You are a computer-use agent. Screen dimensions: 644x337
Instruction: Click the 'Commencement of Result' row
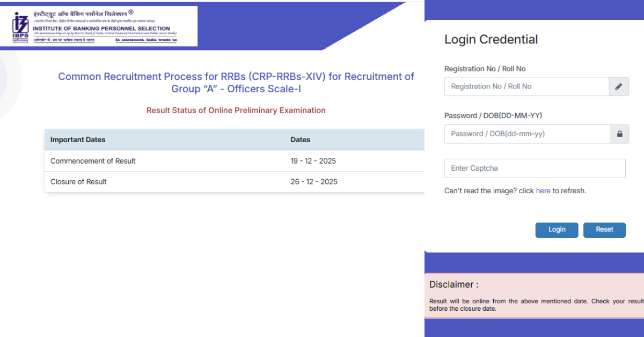click(92, 160)
